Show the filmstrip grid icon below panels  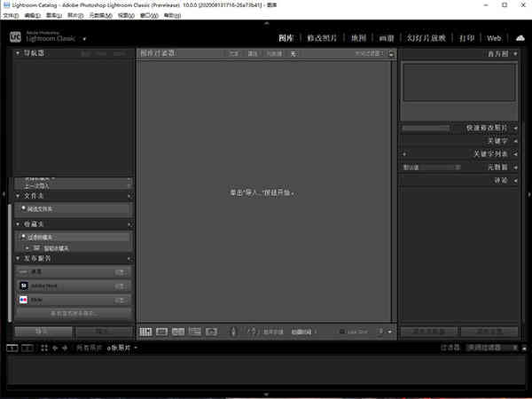coord(44,348)
